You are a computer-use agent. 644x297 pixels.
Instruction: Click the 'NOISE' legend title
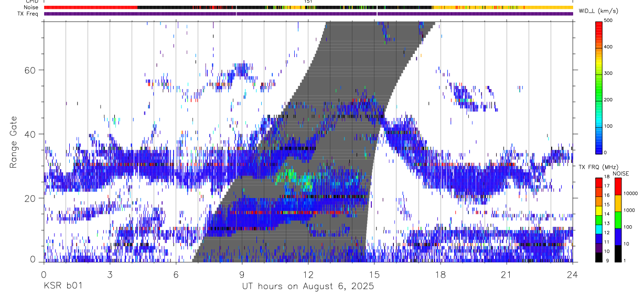[x=621, y=173]
